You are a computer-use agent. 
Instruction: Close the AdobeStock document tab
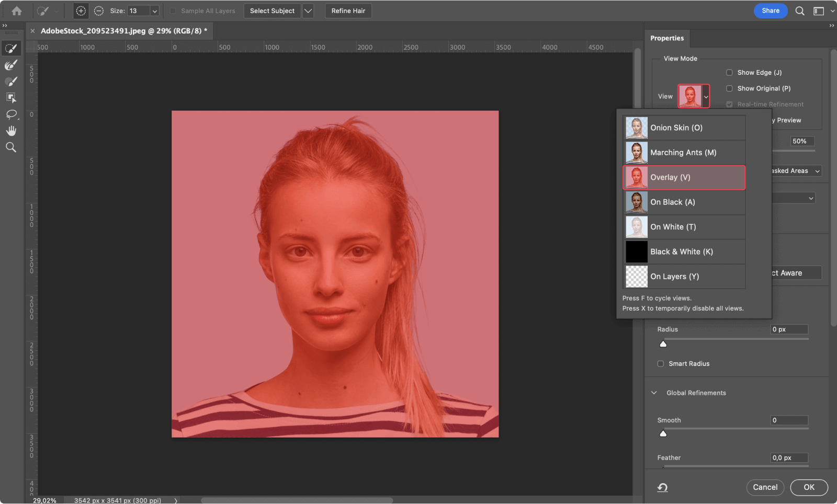tap(32, 31)
